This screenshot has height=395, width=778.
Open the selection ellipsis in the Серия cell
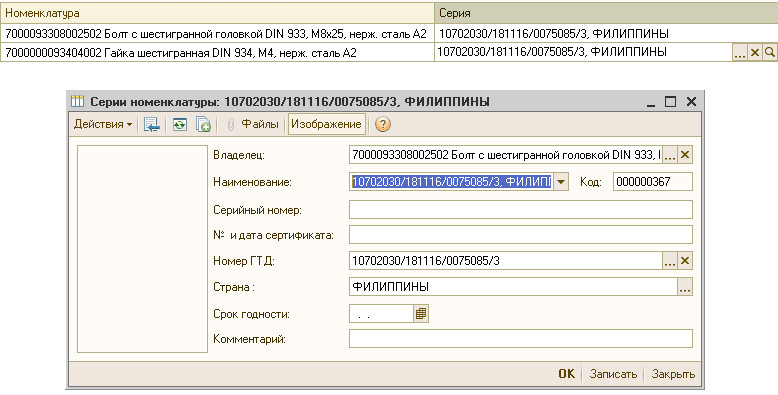coord(740,52)
